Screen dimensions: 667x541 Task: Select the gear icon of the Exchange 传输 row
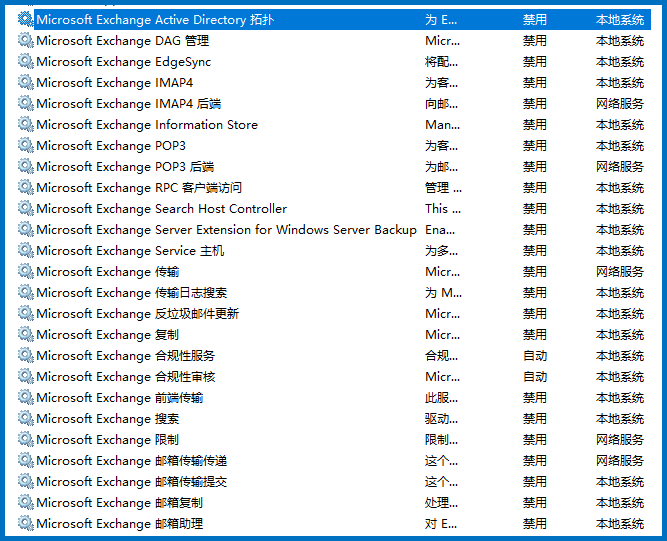pos(26,271)
